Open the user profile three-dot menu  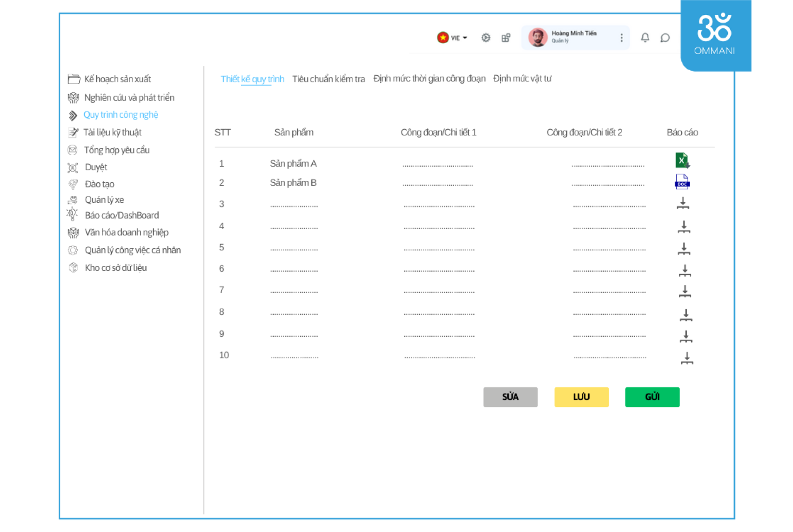click(x=621, y=38)
